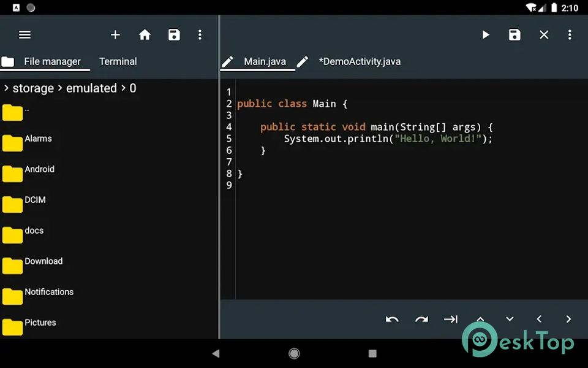588x368 pixels.
Task: Redo the last undone edit
Action: pyautogui.click(x=421, y=319)
